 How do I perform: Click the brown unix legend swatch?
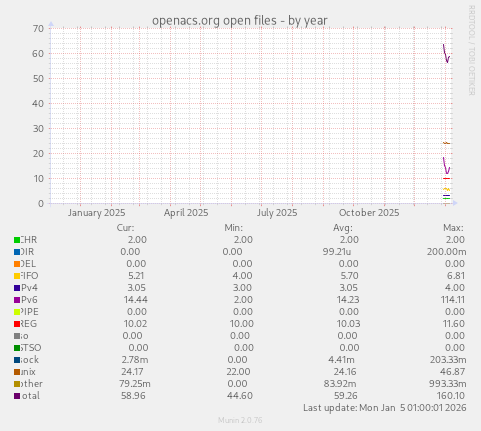click(x=17, y=372)
